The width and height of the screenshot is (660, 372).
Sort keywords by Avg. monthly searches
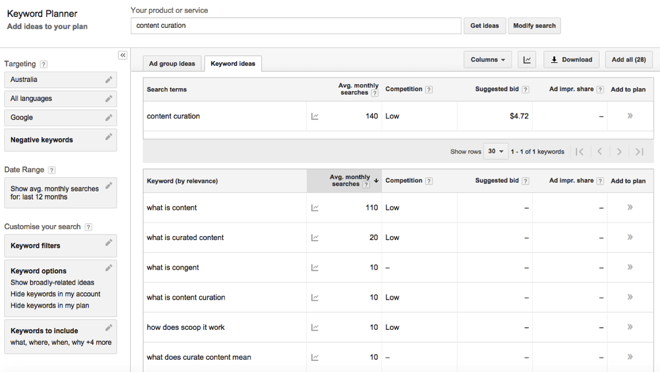(x=344, y=181)
